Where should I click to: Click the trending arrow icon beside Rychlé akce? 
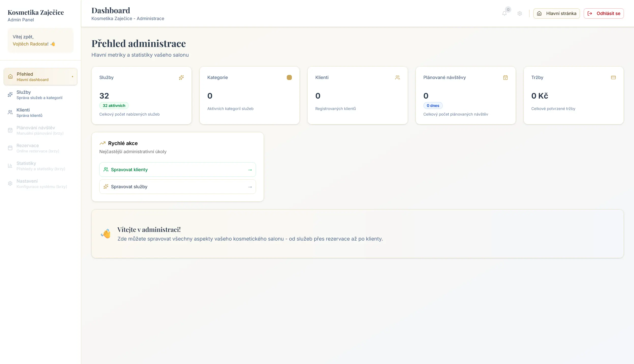coord(102,143)
